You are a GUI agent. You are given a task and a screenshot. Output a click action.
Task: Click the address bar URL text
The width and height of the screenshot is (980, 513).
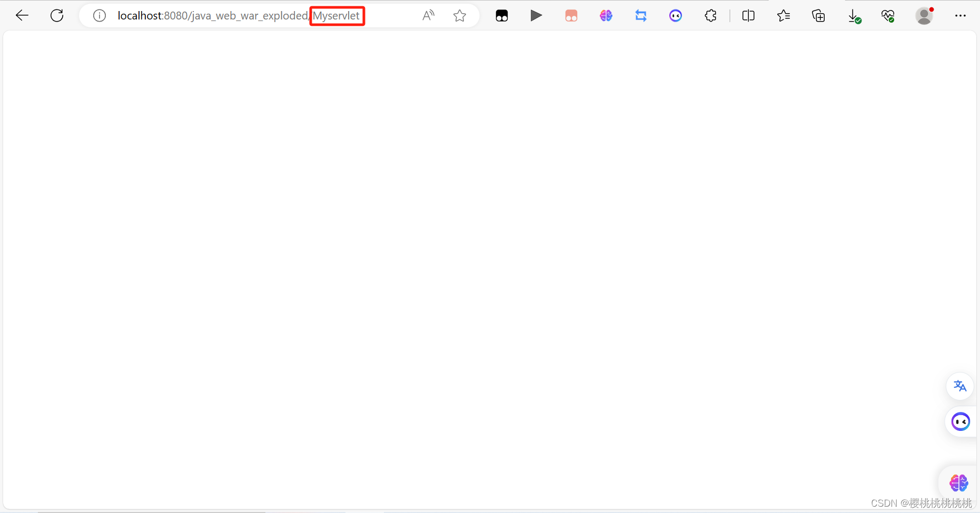coord(239,16)
